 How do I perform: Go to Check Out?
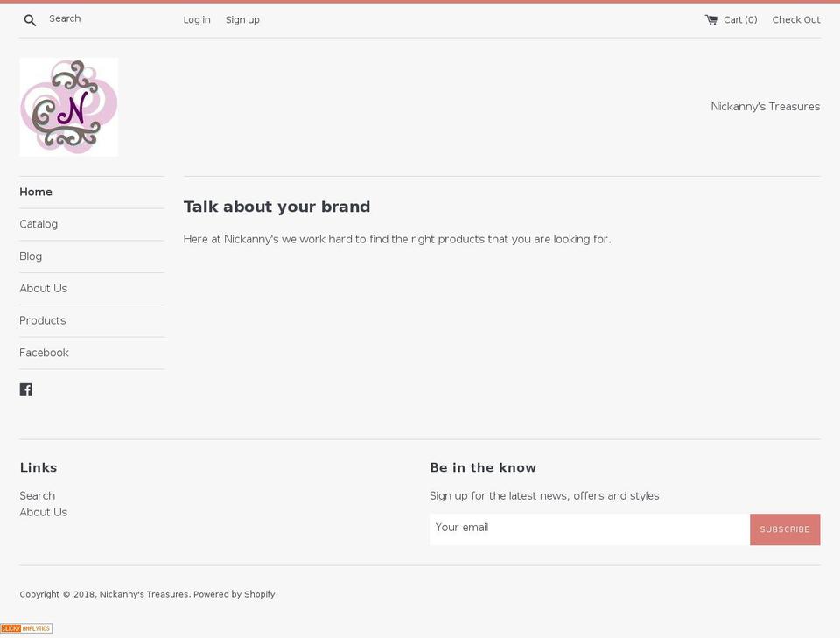coord(796,20)
